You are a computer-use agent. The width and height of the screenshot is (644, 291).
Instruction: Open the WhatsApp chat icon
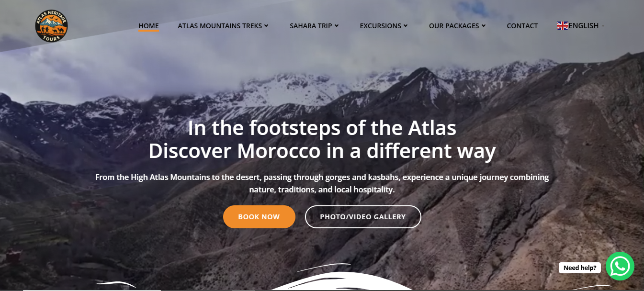pyautogui.click(x=620, y=266)
